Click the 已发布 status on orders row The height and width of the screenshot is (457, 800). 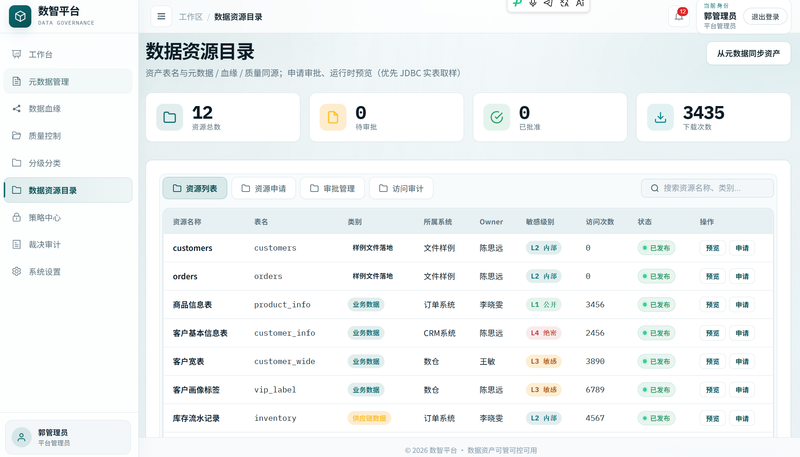pos(657,276)
